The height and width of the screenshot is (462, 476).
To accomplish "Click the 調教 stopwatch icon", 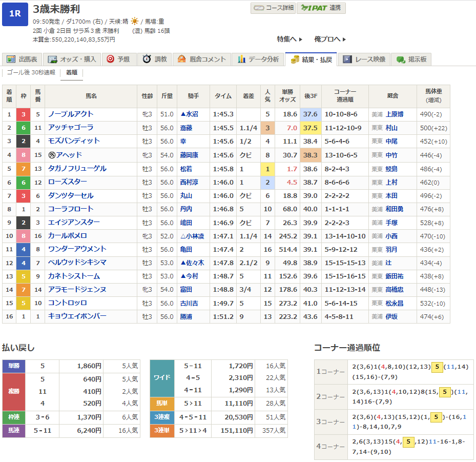I will (147, 59).
